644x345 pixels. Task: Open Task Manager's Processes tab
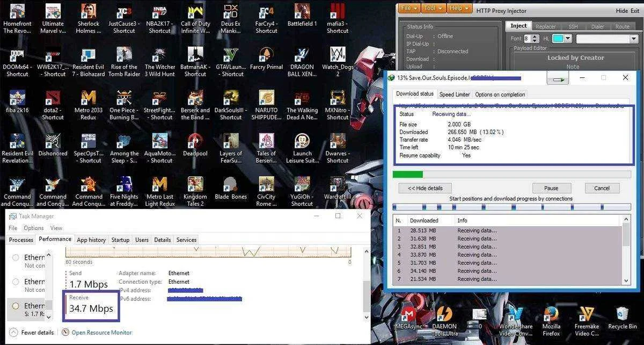(21, 240)
